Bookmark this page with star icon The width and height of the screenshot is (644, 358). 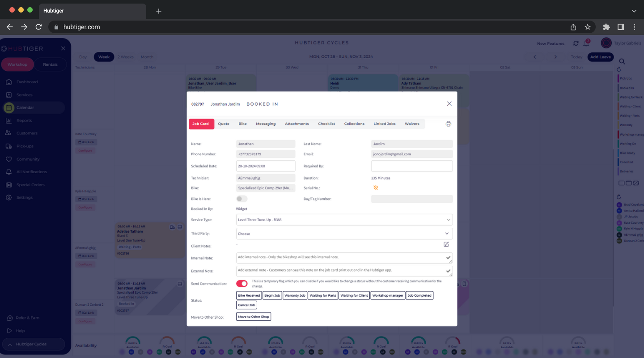pos(588,27)
